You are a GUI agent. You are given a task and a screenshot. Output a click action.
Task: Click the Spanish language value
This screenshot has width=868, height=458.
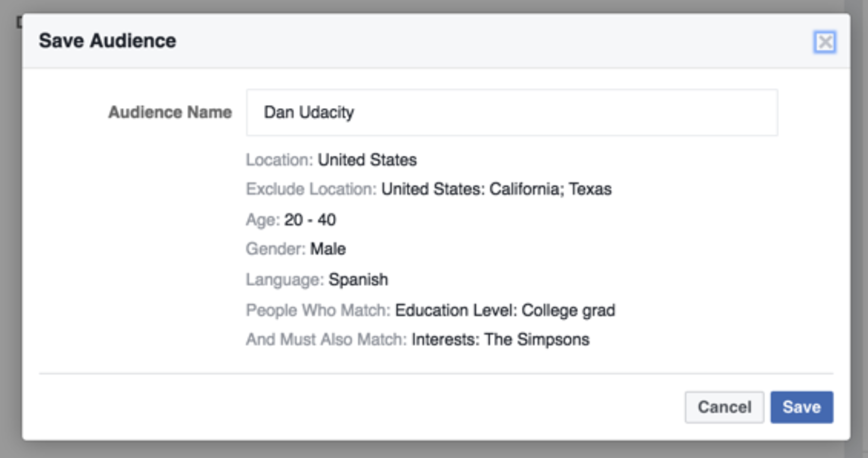[358, 280]
